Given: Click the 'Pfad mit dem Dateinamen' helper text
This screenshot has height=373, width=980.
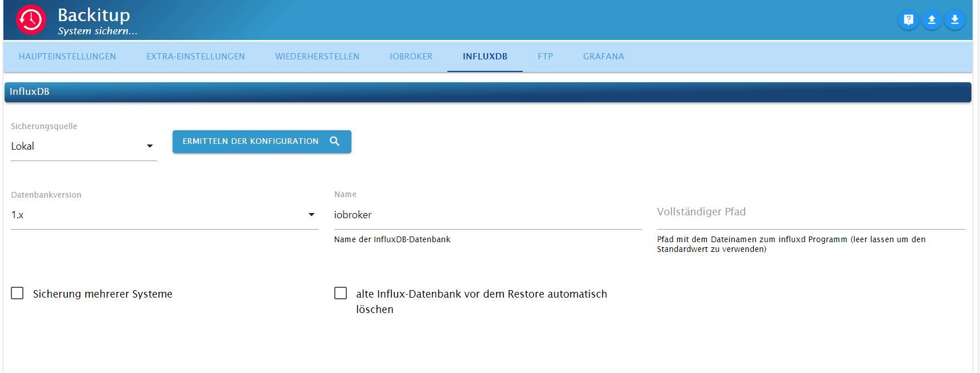Looking at the screenshot, I should tap(791, 244).
